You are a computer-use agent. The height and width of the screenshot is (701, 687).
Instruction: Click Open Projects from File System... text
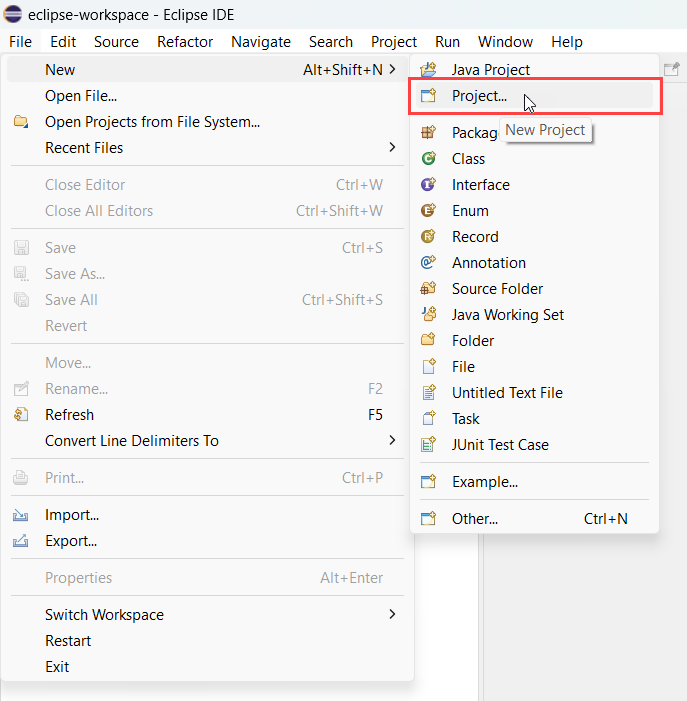click(152, 122)
